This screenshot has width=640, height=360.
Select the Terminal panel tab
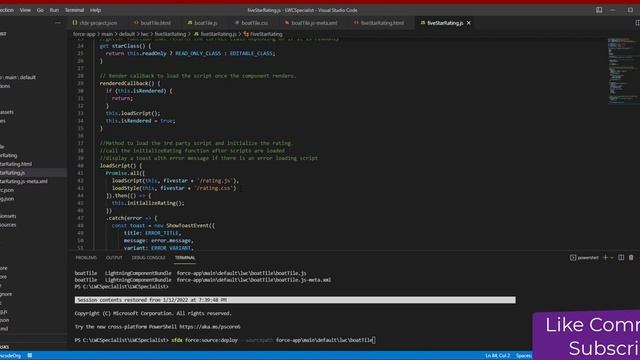[x=185, y=258]
